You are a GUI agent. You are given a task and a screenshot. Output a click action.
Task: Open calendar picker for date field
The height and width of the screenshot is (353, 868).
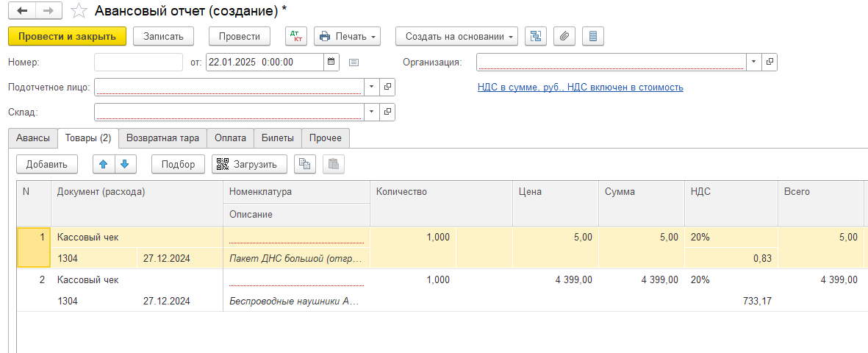click(x=331, y=62)
